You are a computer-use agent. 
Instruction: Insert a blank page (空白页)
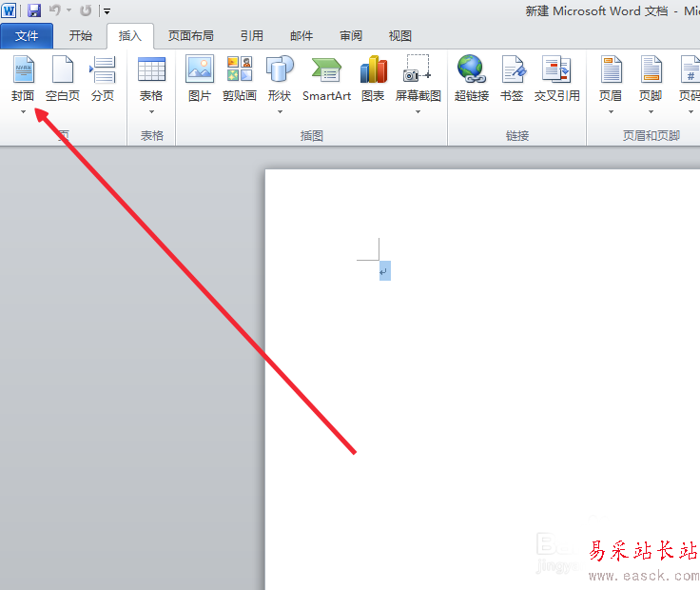click(x=63, y=80)
